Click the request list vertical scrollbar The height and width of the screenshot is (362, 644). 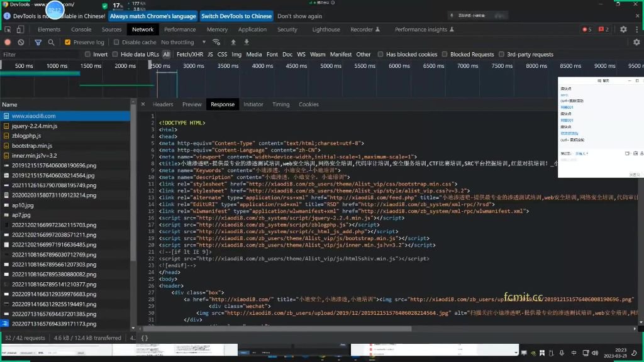click(x=133, y=183)
